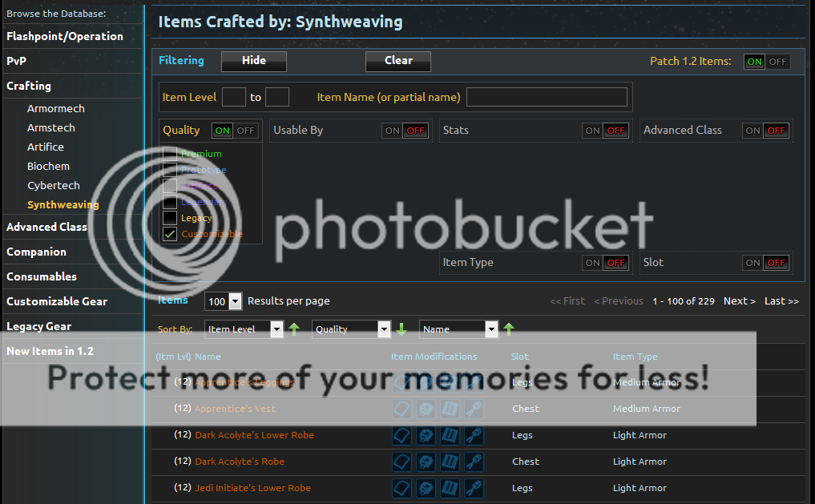Select fourth modification icon in Dark Acolyte's Robe row
The image size is (815, 504).
(474, 462)
